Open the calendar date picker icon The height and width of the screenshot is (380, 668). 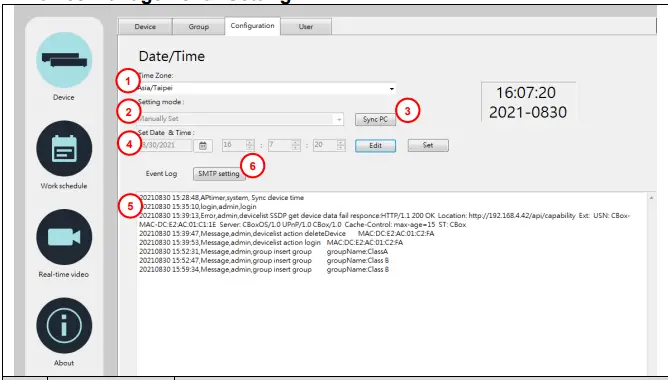203,146
